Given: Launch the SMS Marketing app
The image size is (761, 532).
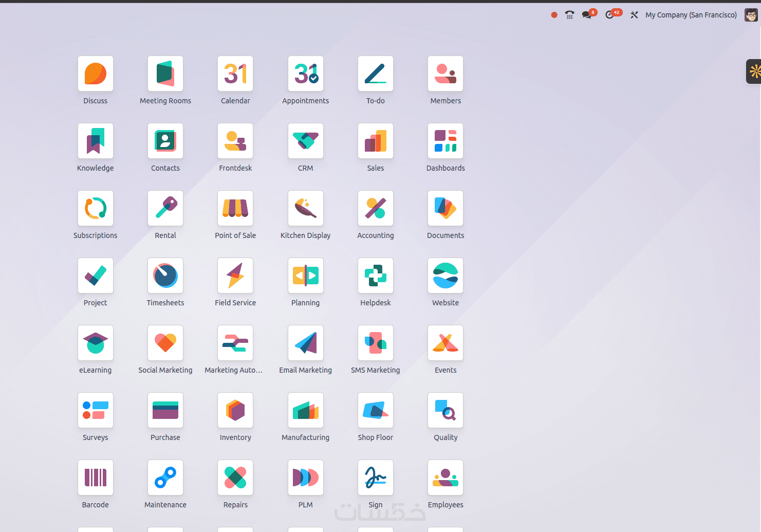Looking at the screenshot, I should [x=376, y=343].
